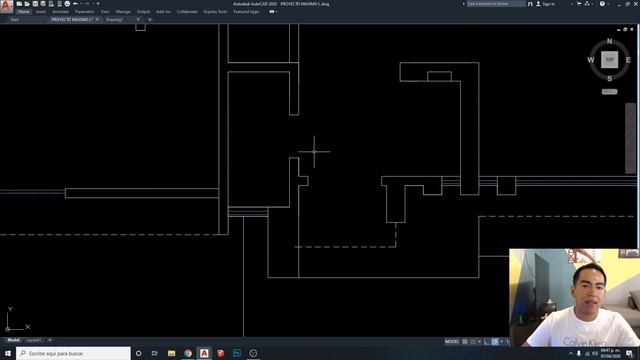
Task: Click the New drawing quick-access icon
Action: coord(19,4)
